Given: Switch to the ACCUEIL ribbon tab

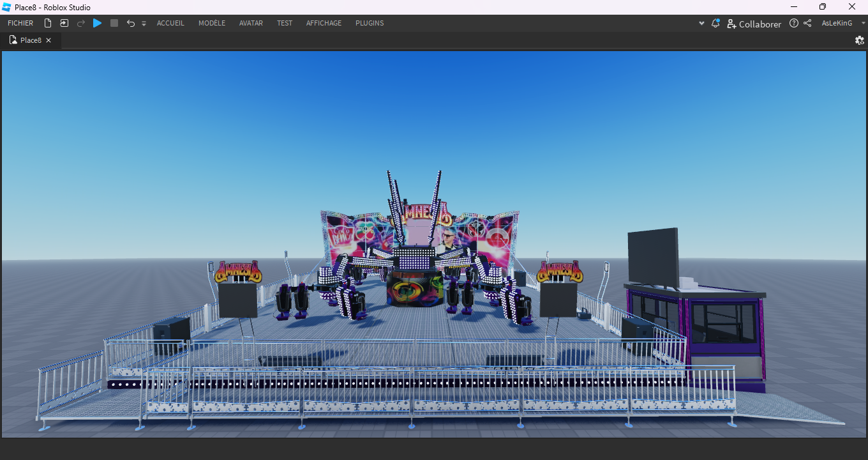Looking at the screenshot, I should pos(170,23).
